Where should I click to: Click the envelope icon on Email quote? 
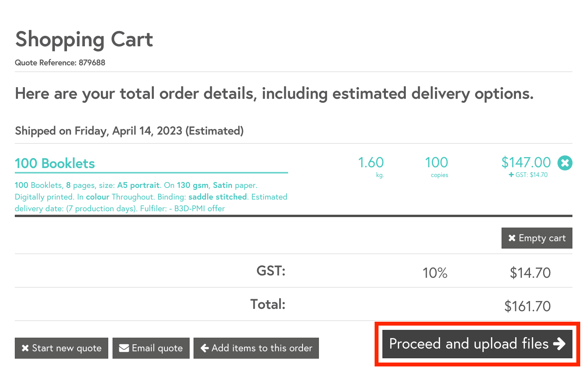click(124, 348)
